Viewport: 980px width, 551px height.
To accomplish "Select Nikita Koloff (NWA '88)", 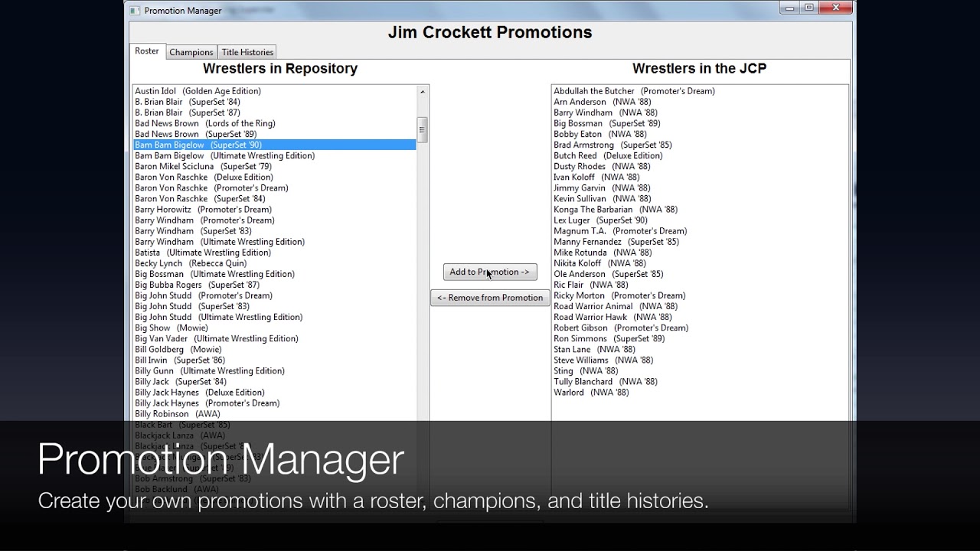I will [700, 263].
